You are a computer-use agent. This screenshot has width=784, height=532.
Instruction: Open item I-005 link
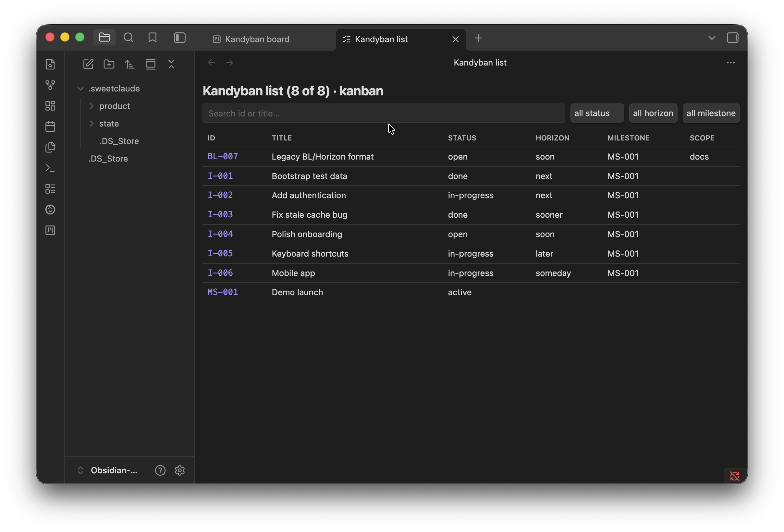(x=220, y=254)
